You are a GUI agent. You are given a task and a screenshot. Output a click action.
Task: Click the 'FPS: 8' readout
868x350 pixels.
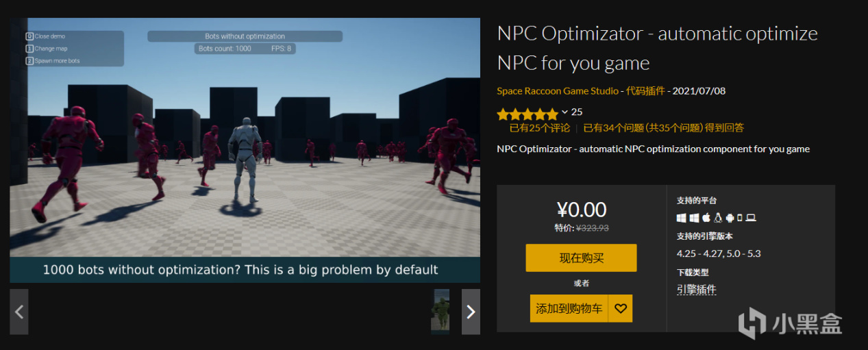point(281,49)
